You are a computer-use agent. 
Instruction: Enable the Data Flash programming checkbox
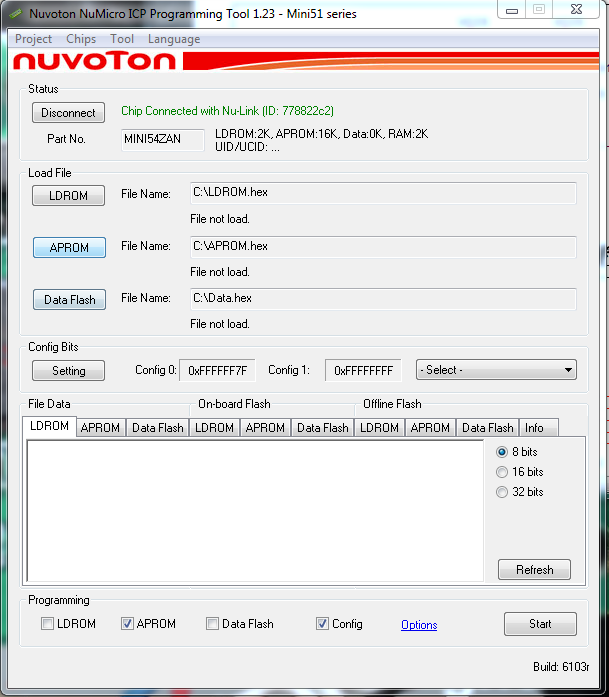pos(212,624)
